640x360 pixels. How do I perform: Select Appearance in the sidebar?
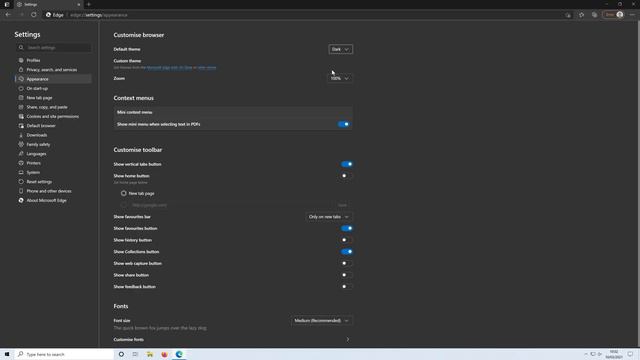tap(53, 79)
